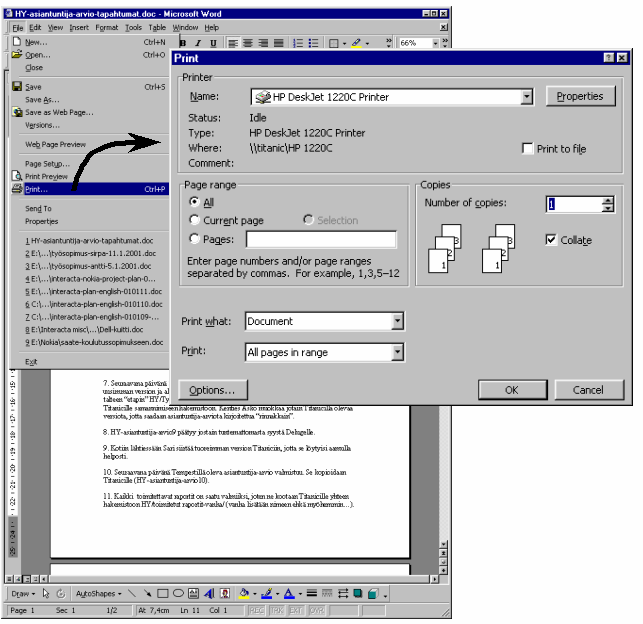This screenshot has width=643, height=624.
Task: Select the Select Objects arrow tool
Action: point(46,593)
